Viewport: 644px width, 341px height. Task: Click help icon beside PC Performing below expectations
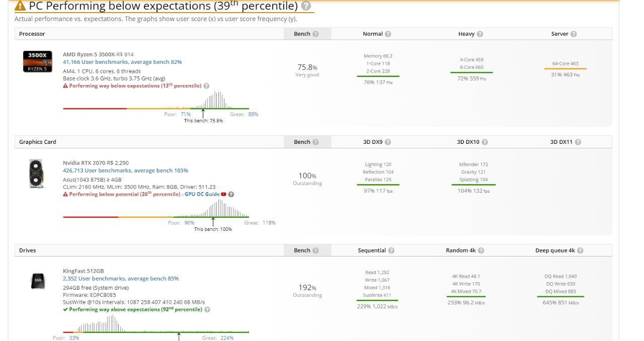click(x=306, y=7)
